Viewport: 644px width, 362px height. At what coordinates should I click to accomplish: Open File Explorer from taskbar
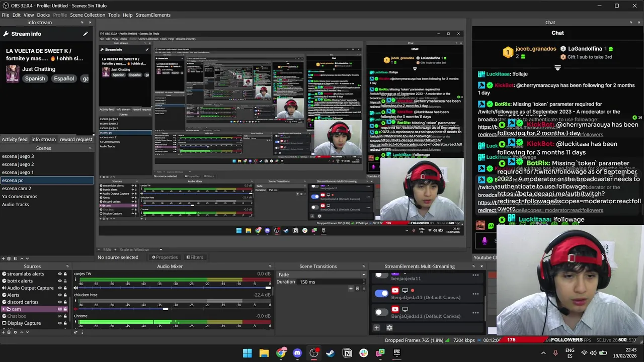264,353
